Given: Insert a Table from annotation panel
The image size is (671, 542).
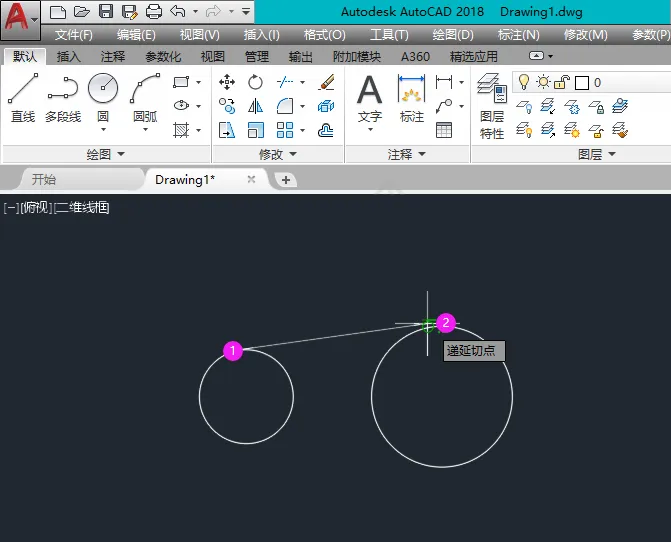Looking at the screenshot, I should pyautogui.click(x=444, y=130).
